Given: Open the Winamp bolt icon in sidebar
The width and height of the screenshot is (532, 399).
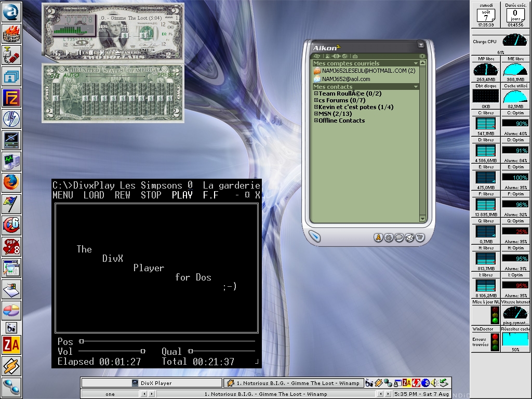Looking at the screenshot, I should (x=11, y=366).
